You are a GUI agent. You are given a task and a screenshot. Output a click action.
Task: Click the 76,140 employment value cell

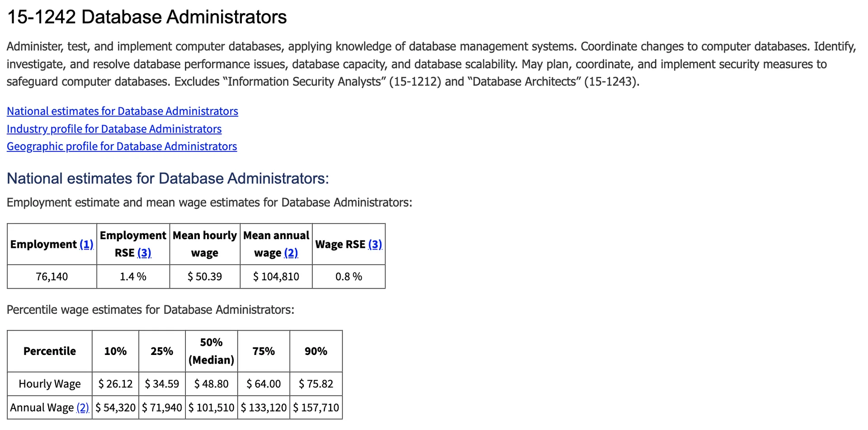(52, 277)
